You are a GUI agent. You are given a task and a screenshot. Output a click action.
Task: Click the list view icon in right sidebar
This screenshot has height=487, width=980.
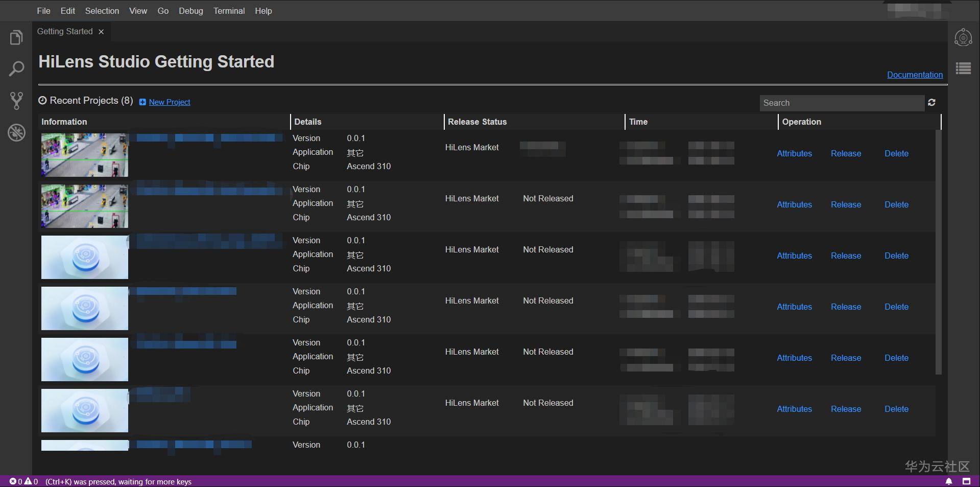[x=963, y=68]
